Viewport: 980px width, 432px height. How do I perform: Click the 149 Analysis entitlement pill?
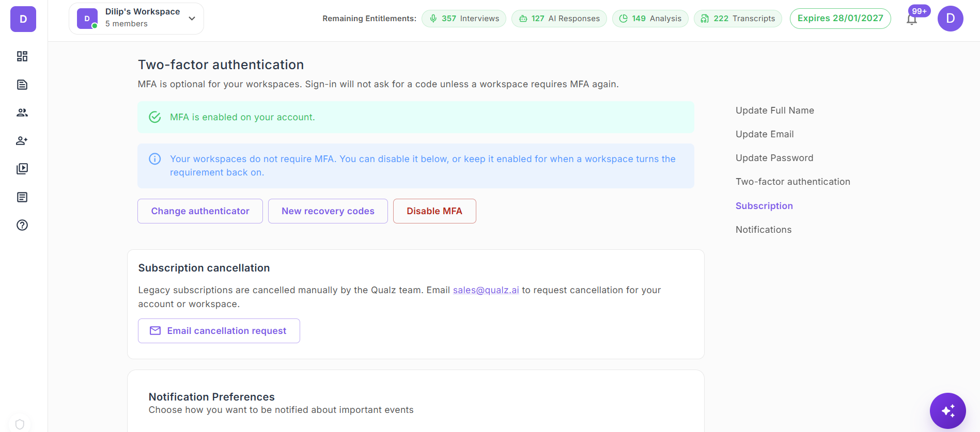click(650, 19)
